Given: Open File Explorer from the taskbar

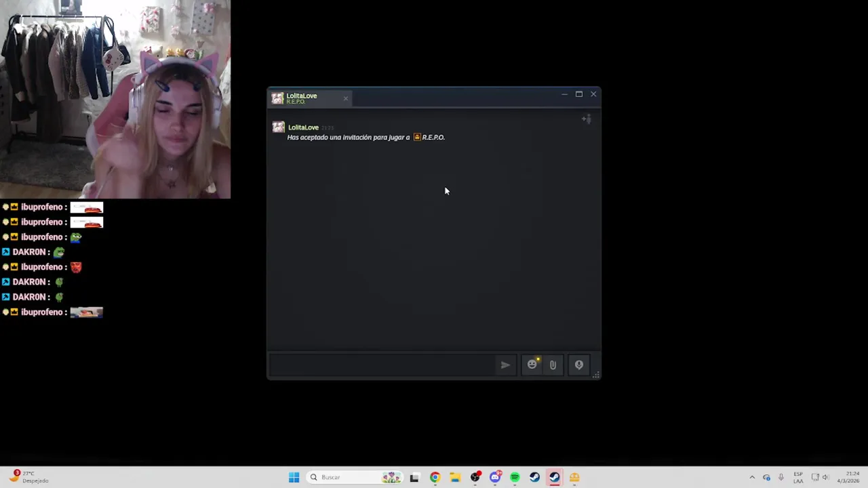Looking at the screenshot, I should coord(455,477).
